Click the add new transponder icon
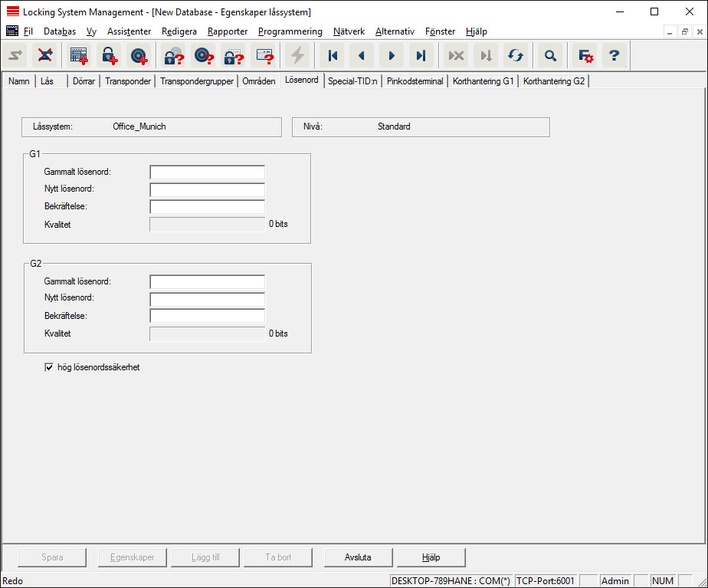The width and height of the screenshot is (708, 588). pos(139,55)
